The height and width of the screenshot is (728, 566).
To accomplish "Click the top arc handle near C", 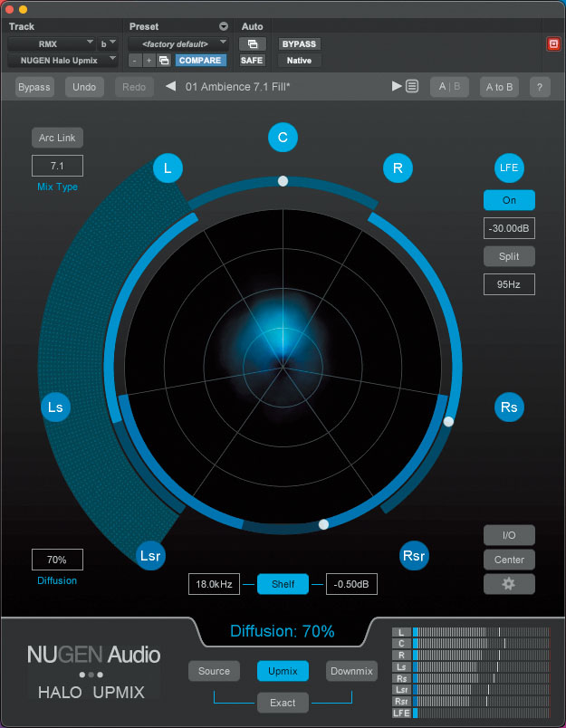I will tap(283, 181).
